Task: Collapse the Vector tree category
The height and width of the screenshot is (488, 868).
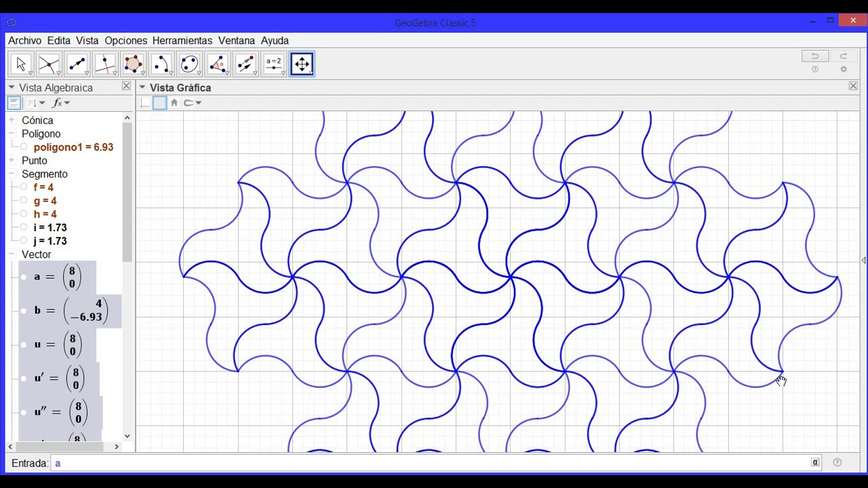Action: [12, 254]
